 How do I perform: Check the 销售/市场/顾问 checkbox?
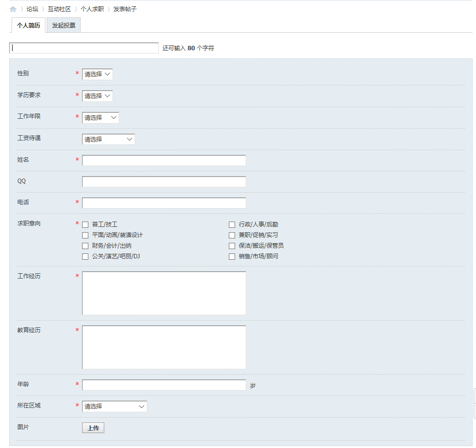232,256
